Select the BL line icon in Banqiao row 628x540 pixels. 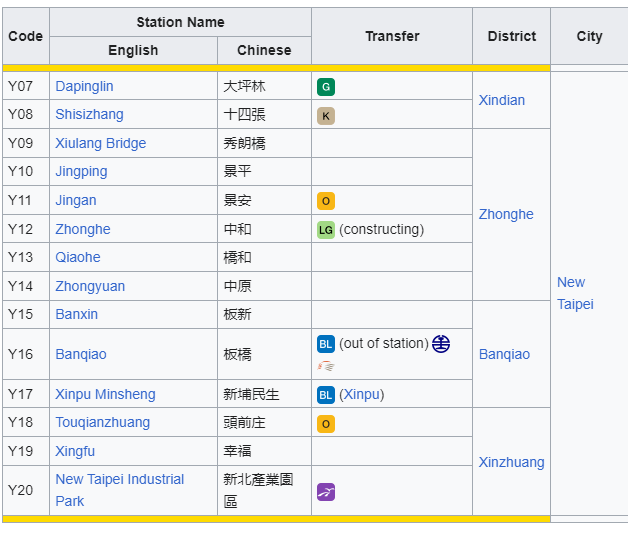[x=325, y=344]
